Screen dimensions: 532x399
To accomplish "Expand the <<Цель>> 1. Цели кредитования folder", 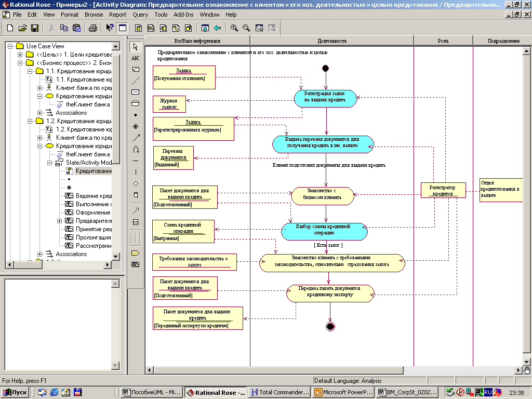I will (20, 54).
